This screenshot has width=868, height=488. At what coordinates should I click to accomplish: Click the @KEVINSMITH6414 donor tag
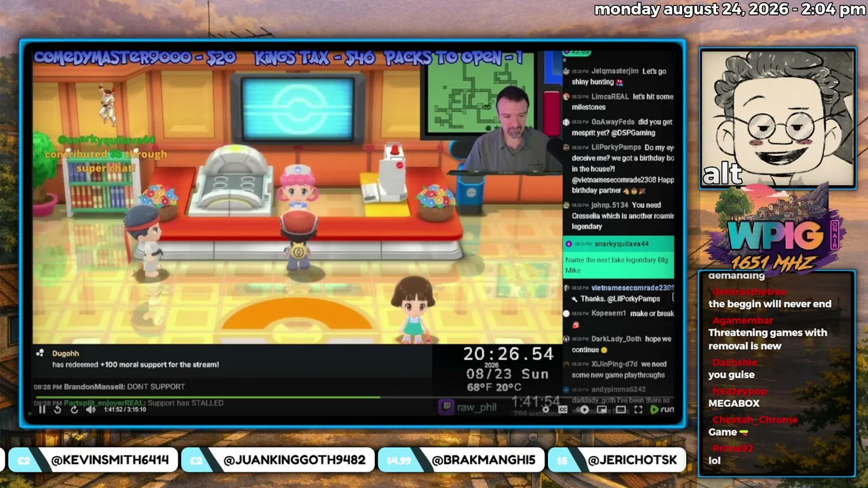click(110, 460)
